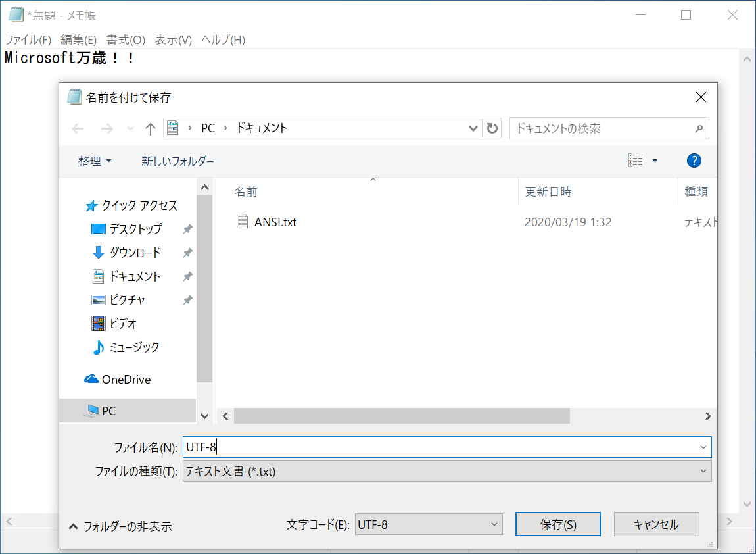Viewport: 756px width, 554px height.
Task: Click the Back arrow in save dialog
Action: [x=78, y=128]
